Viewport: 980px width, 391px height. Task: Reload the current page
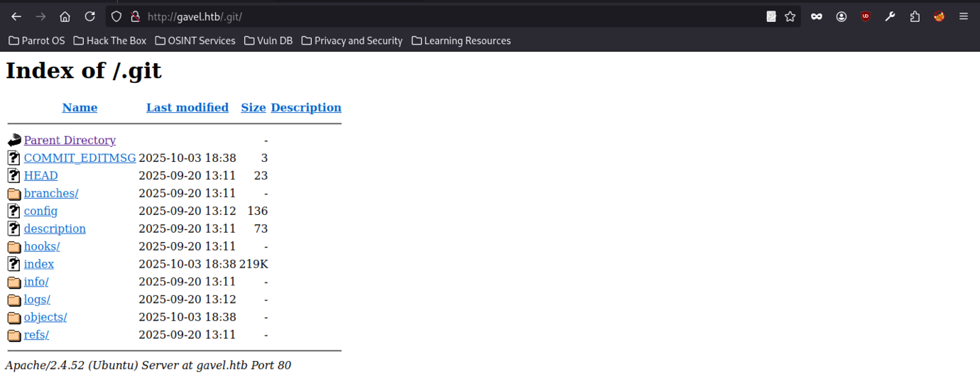[x=89, y=16]
